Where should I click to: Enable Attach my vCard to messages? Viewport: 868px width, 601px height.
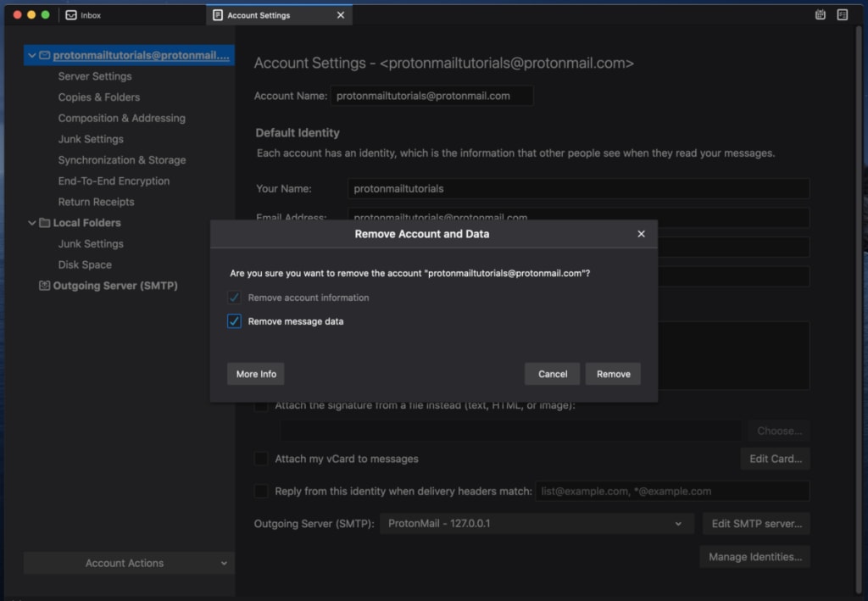click(x=261, y=459)
